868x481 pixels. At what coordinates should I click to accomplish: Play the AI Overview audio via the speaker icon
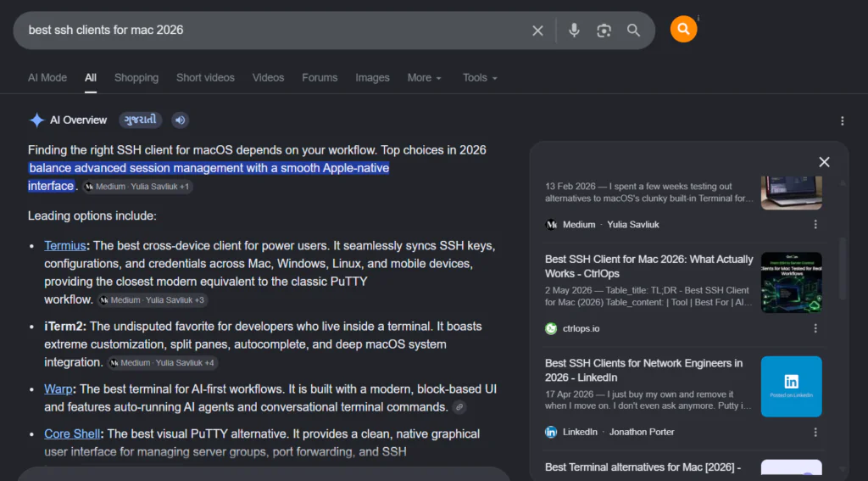[x=180, y=120]
